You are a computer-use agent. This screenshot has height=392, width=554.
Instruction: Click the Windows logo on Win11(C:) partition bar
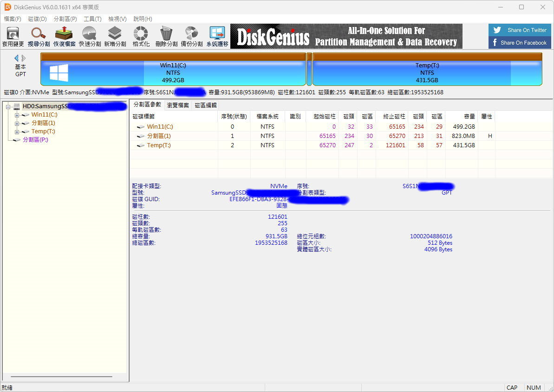59,73
